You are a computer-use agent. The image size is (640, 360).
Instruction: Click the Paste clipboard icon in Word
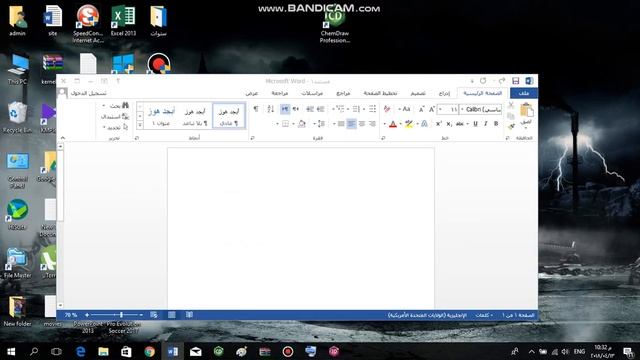click(x=526, y=110)
